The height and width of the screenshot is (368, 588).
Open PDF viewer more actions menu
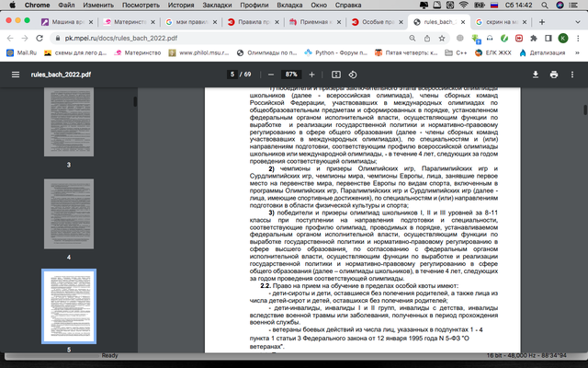[x=573, y=74]
